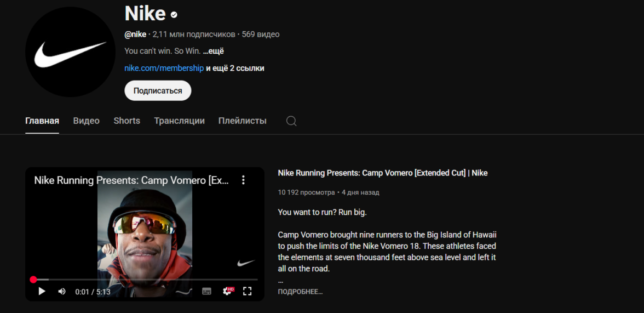
Task: Go to the Трансляции tab
Action: 180,121
